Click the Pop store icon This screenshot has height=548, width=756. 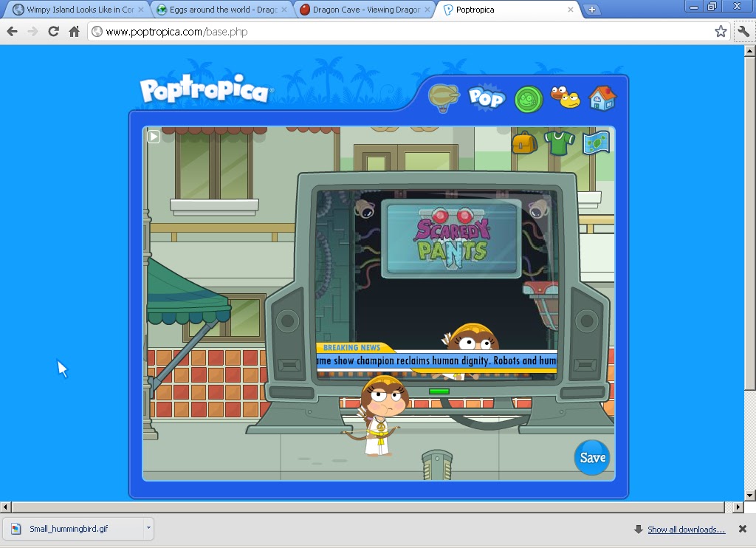487,97
